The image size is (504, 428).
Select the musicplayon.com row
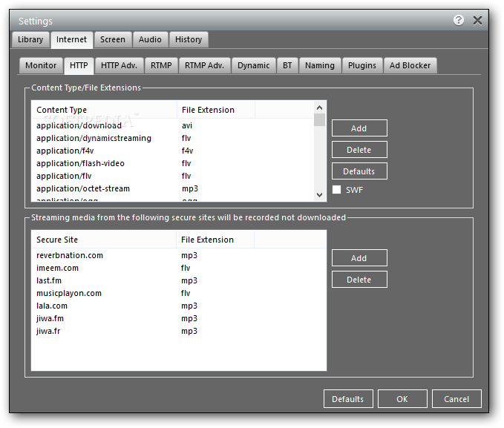pyautogui.click(x=179, y=293)
